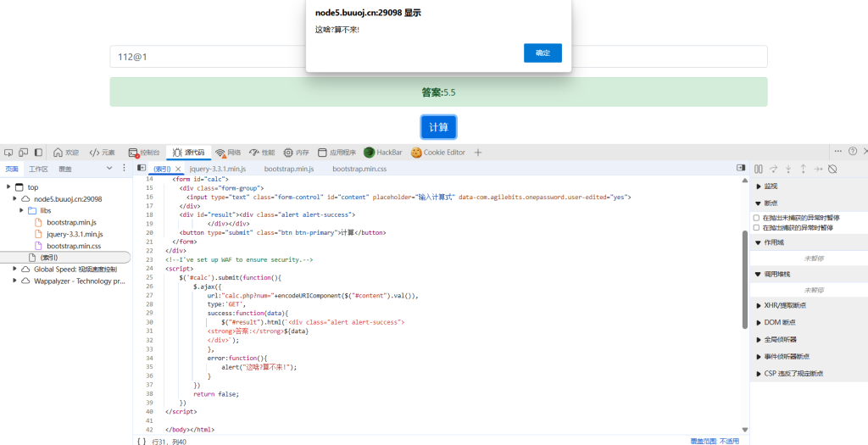The height and width of the screenshot is (445, 868).
Task: Click the DevTools help question icon
Action: [x=853, y=151]
